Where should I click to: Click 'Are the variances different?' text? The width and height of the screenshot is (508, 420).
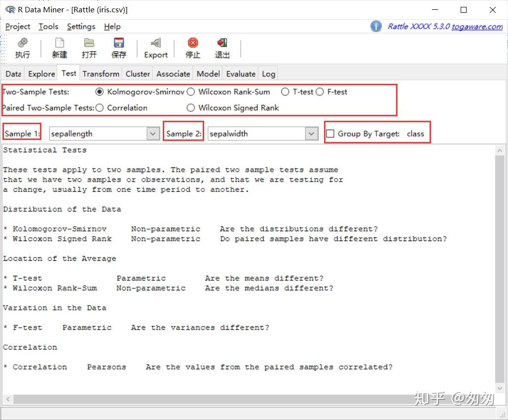point(200,327)
